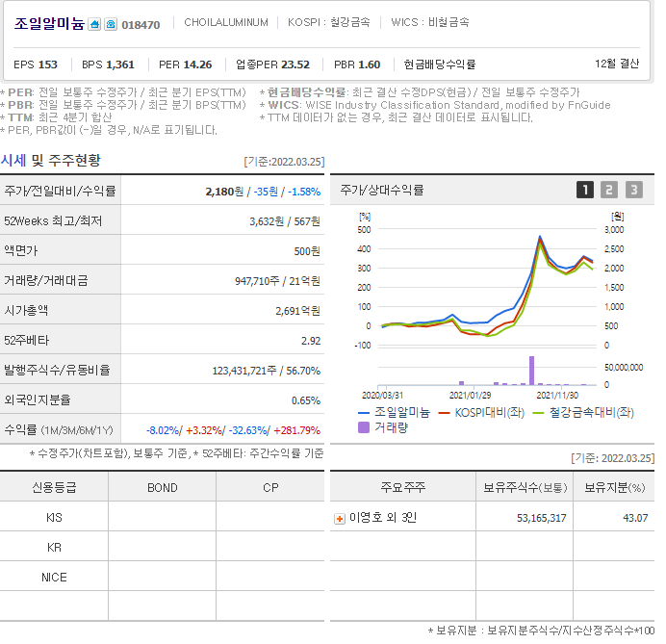The height and width of the screenshot is (644, 666).
Task: Open the company homepage icon next to 조일알미늄
Action: [x=94, y=24]
